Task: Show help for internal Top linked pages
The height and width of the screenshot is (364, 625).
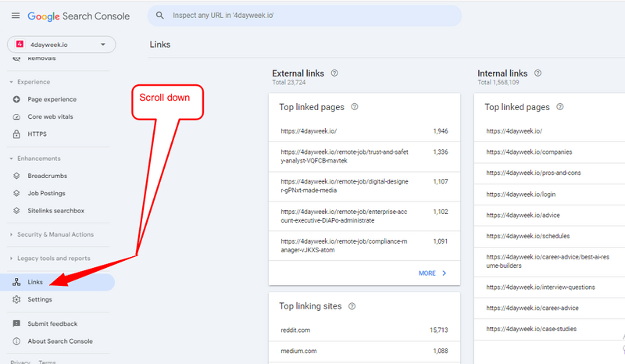Action: coord(559,107)
